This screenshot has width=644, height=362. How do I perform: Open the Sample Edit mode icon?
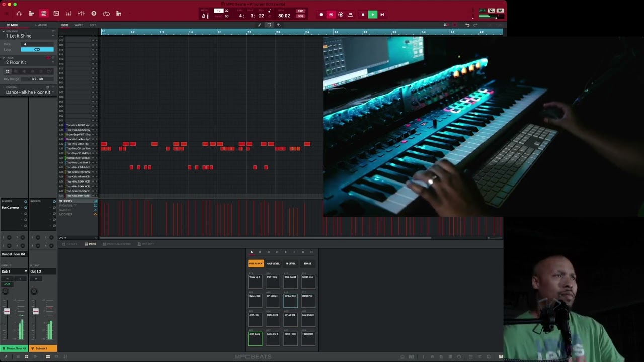pyautogui.click(x=56, y=14)
